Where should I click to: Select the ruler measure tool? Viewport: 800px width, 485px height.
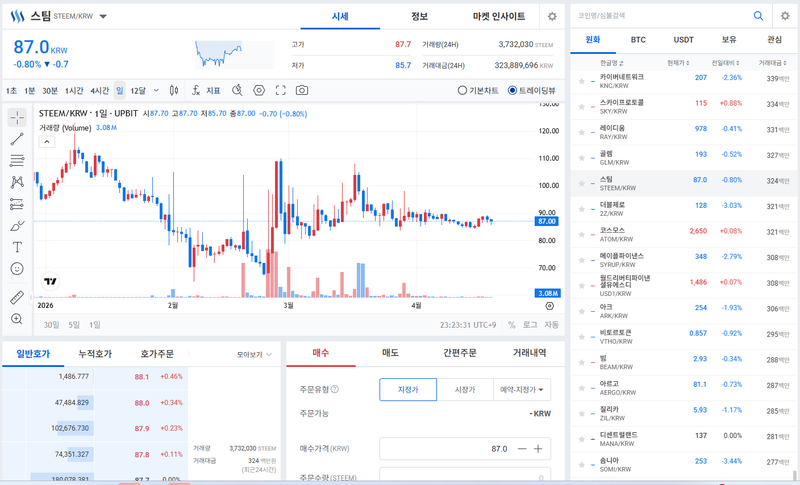17,297
